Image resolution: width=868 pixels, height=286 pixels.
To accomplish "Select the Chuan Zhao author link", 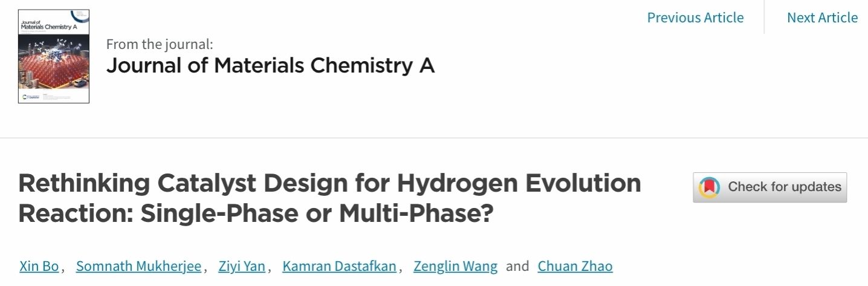I will pyautogui.click(x=575, y=266).
